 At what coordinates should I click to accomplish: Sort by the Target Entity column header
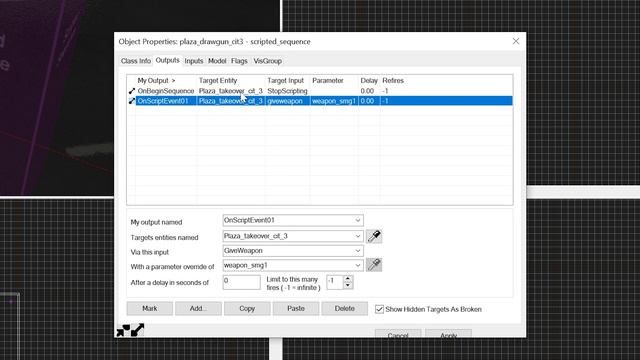click(231, 80)
